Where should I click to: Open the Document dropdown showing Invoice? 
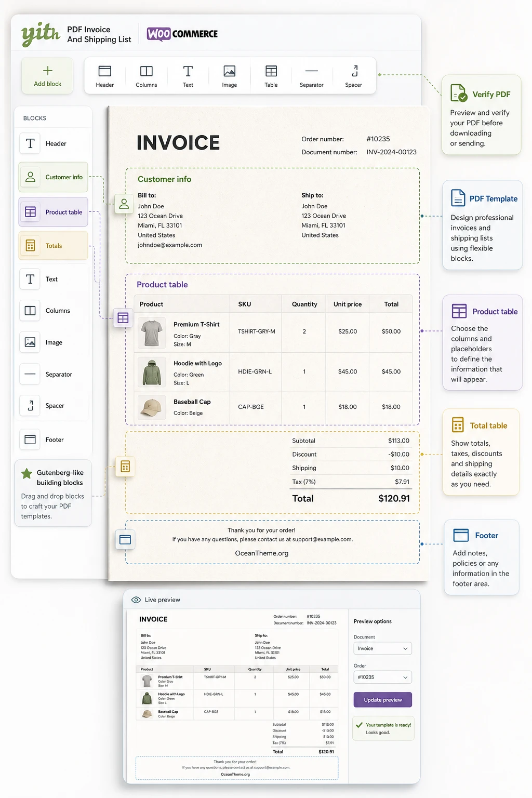tap(383, 648)
